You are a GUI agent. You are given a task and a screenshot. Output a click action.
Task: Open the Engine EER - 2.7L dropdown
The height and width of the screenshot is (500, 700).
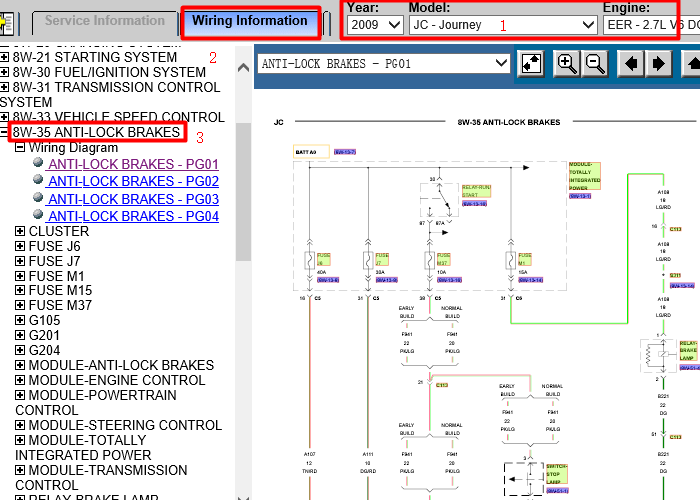(651, 25)
